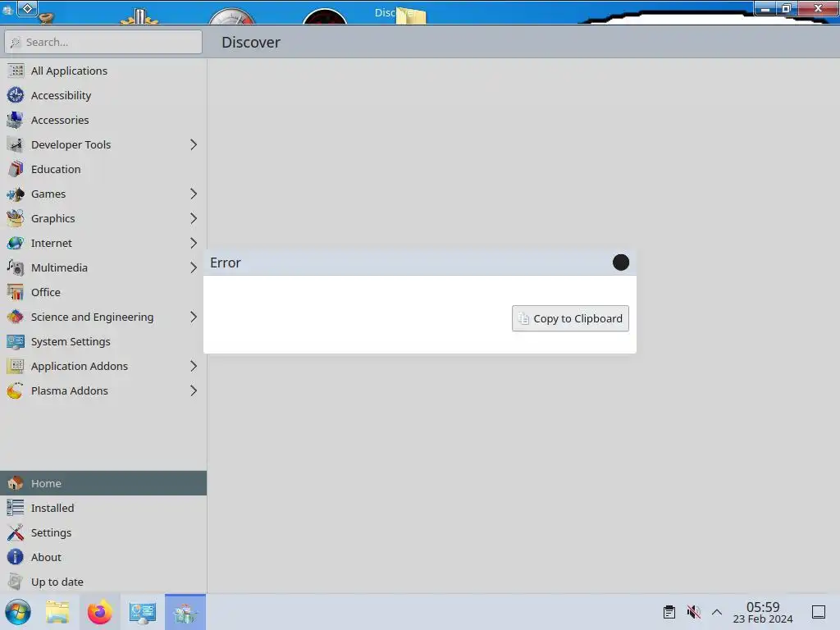Open the Office category label
The image size is (840, 630).
coord(46,293)
